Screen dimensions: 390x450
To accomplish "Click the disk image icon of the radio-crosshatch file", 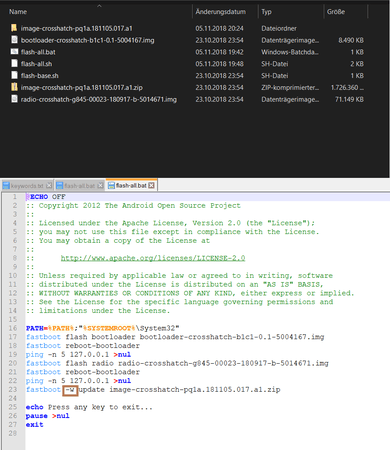I will tap(14, 99).
